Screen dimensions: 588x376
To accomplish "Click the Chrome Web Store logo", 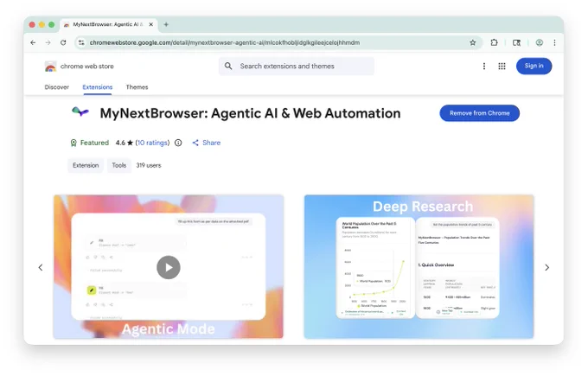I will [50, 67].
